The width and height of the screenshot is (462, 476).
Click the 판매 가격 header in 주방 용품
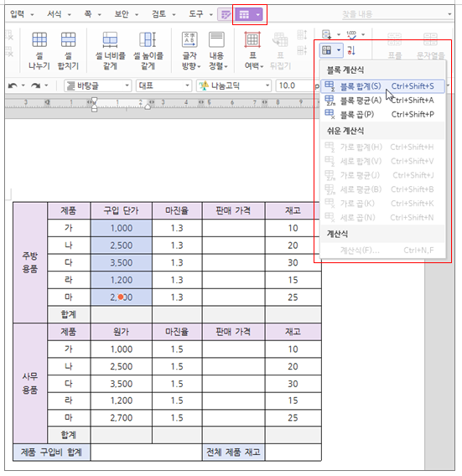[x=233, y=210]
